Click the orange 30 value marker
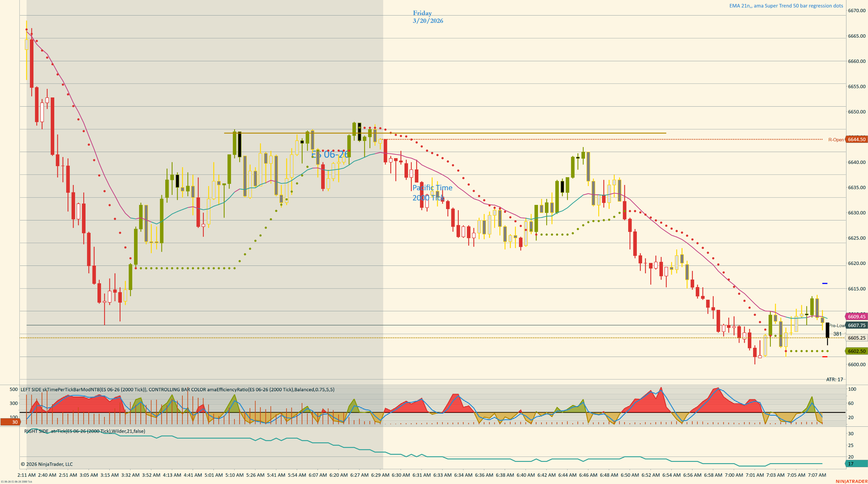 coord(10,422)
